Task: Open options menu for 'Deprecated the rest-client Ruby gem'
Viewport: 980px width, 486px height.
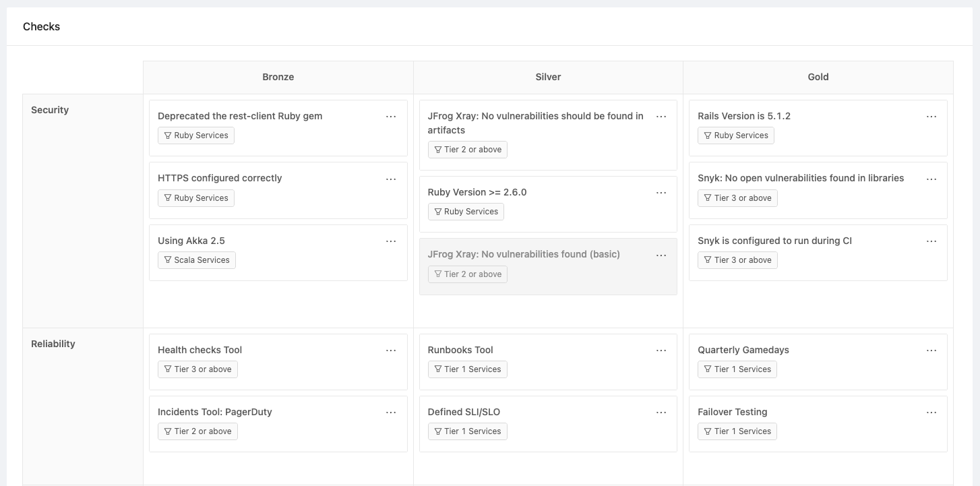Action: [x=391, y=117]
